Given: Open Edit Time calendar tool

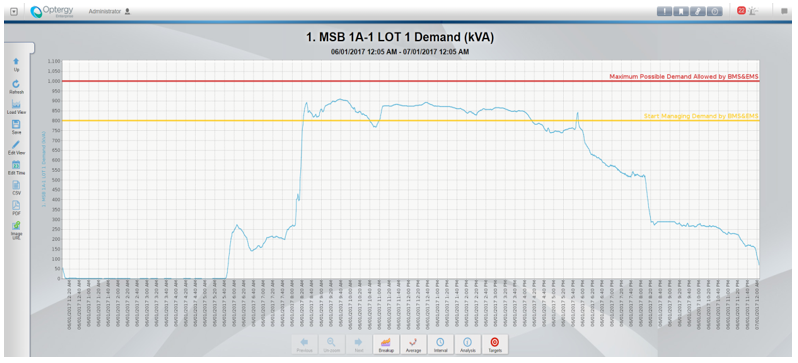Looking at the screenshot, I should [16, 167].
